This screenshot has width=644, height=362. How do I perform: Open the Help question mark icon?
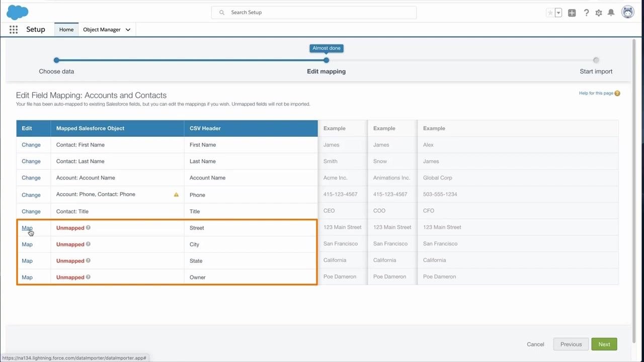pos(586,13)
